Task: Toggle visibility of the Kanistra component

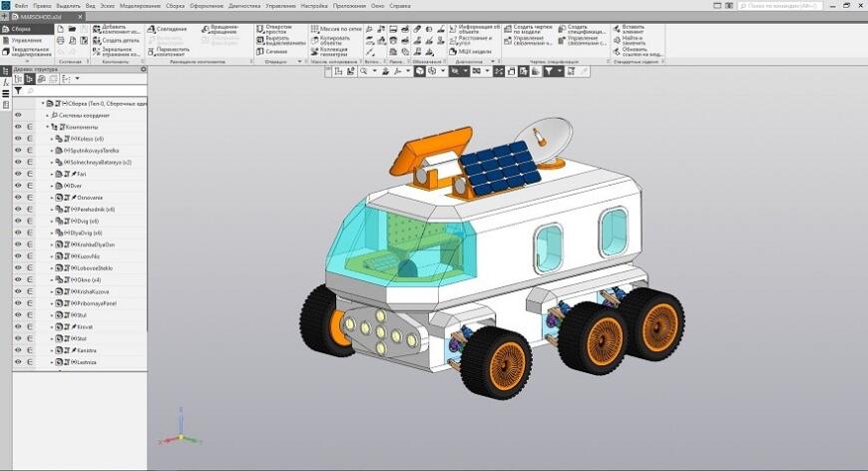Action: [x=18, y=350]
